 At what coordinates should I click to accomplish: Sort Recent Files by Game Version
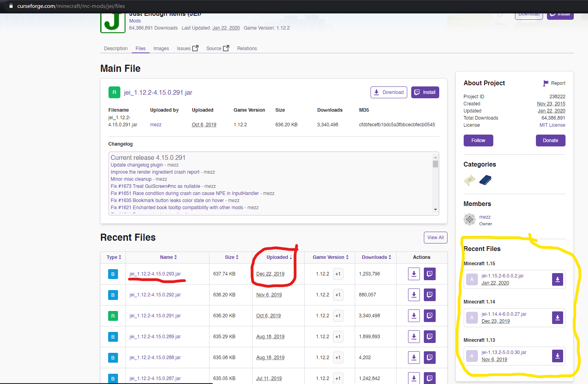pos(331,257)
